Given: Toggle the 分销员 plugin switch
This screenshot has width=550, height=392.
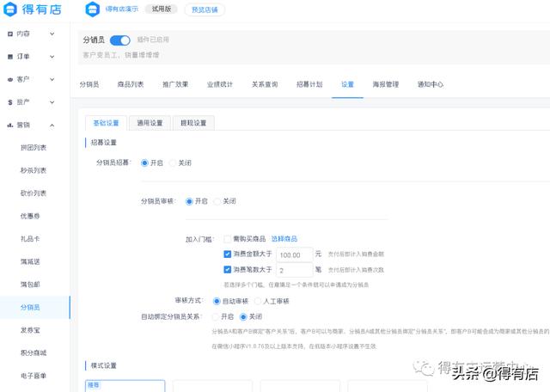Looking at the screenshot, I should click(120, 40).
